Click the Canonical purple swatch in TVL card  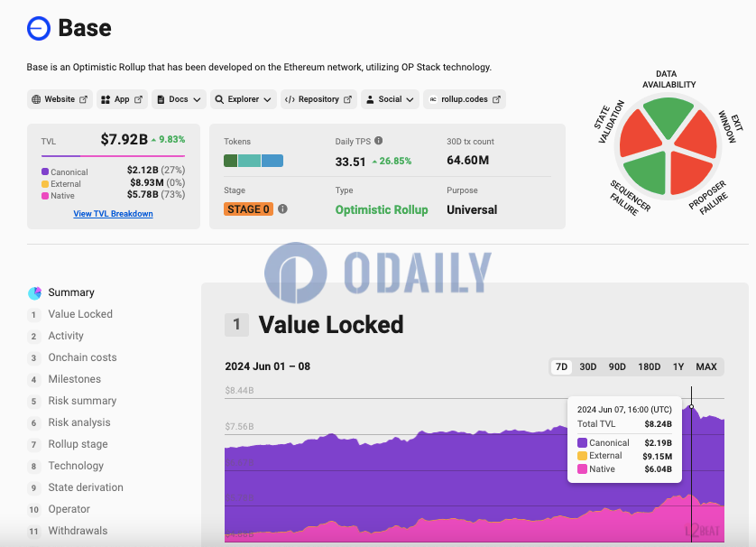pyautogui.click(x=45, y=172)
